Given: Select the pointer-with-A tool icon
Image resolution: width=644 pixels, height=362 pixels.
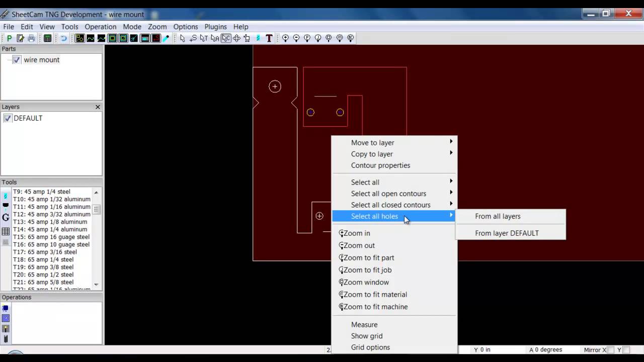Looking at the screenshot, I should click(215, 38).
